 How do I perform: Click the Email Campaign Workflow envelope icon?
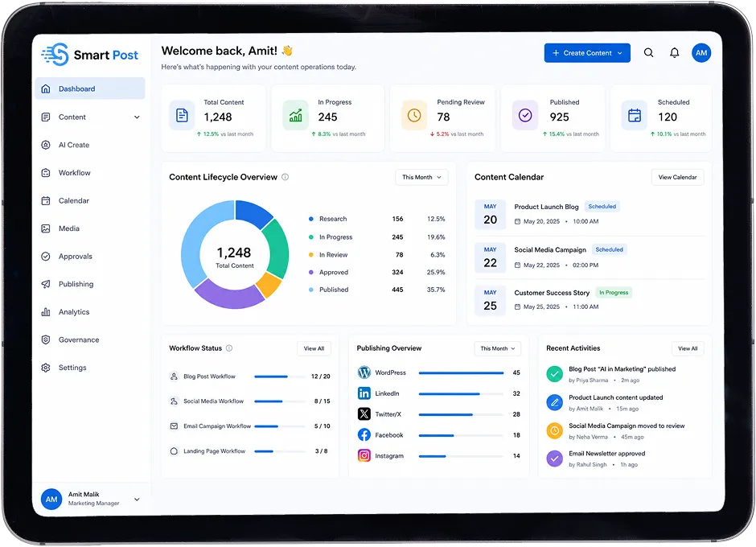click(174, 426)
